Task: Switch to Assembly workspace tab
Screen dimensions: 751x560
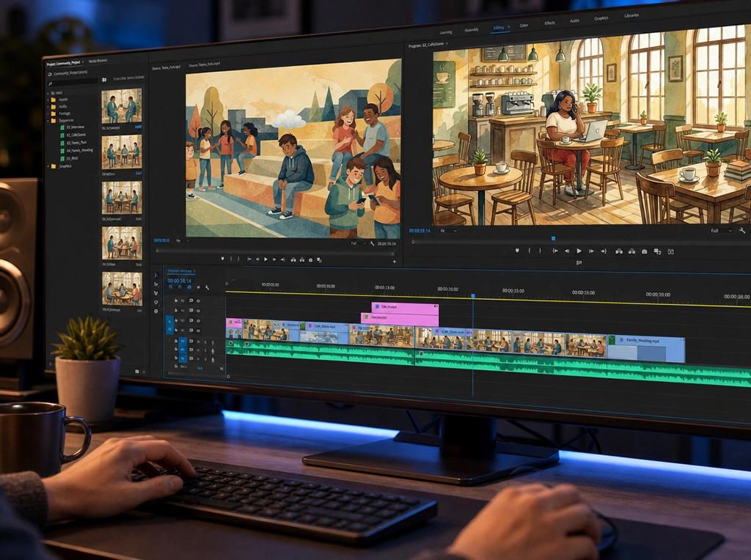Action: [x=472, y=29]
